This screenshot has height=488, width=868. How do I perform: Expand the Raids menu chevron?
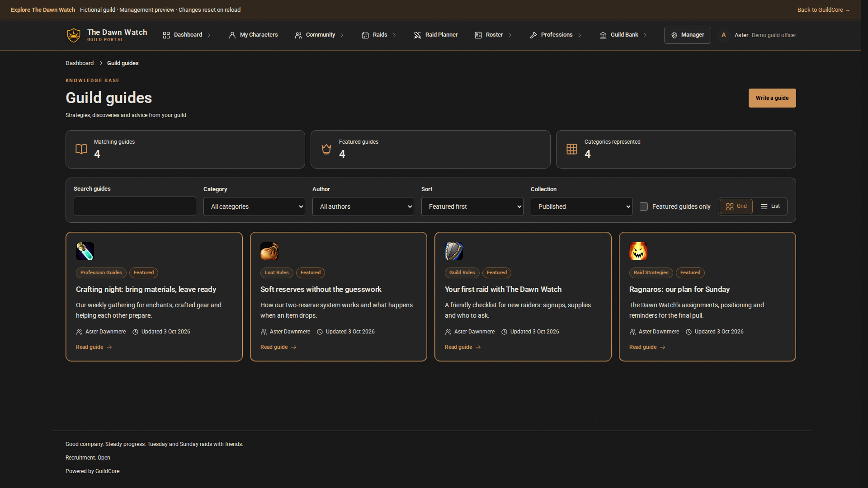[394, 35]
